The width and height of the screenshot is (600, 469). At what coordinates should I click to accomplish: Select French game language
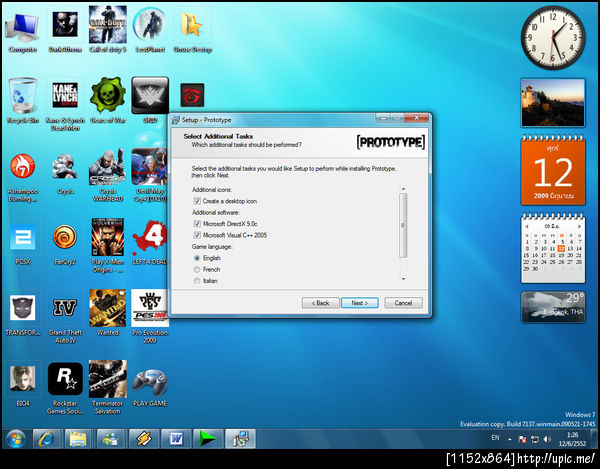pyautogui.click(x=197, y=270)
